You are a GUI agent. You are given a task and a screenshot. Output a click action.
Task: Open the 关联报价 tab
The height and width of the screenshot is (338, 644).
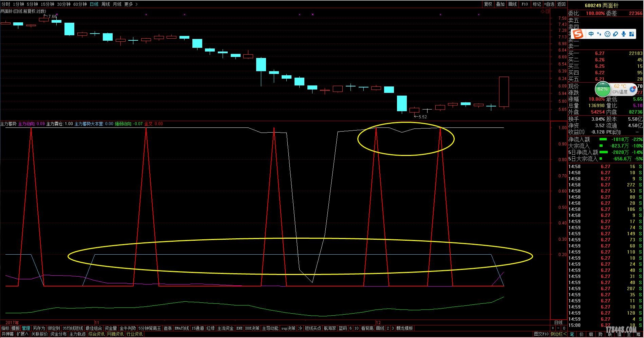39,334
